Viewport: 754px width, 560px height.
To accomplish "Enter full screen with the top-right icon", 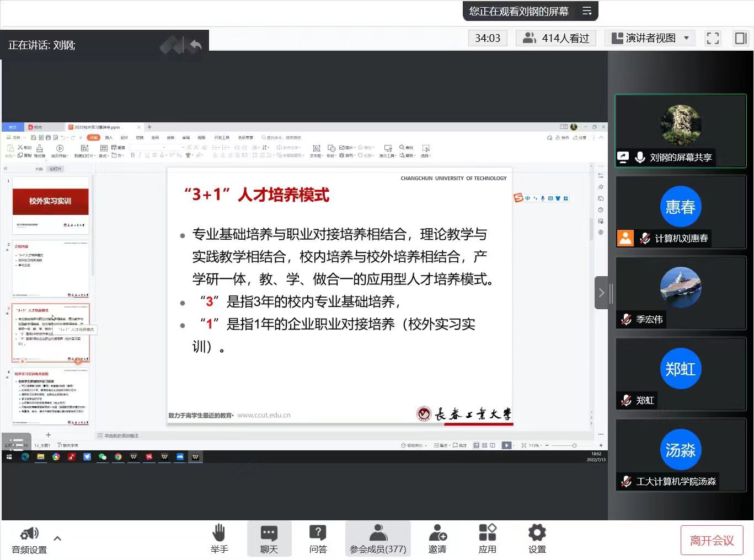I will click(x=713, y=38).
